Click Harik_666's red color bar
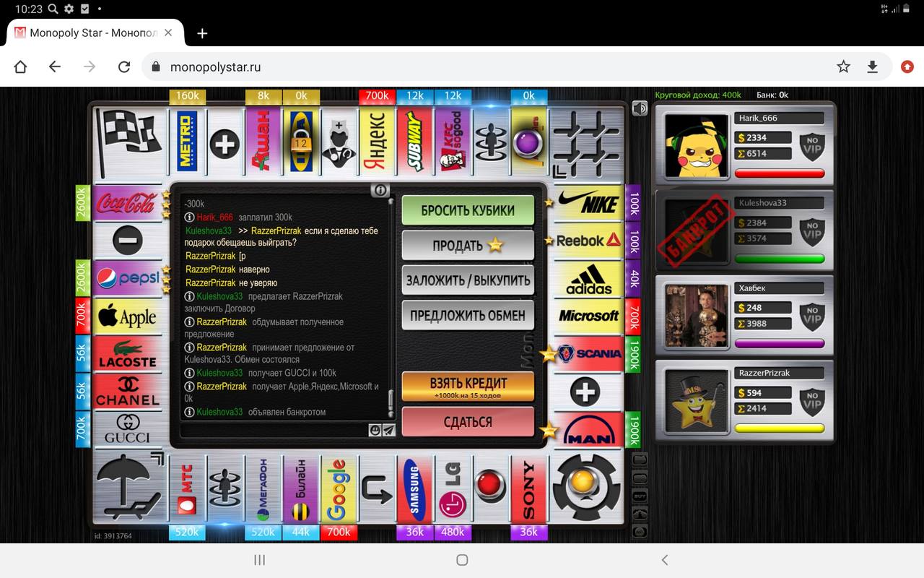The width and height of the screenshot is (924, 578). (x=780, y=173)
